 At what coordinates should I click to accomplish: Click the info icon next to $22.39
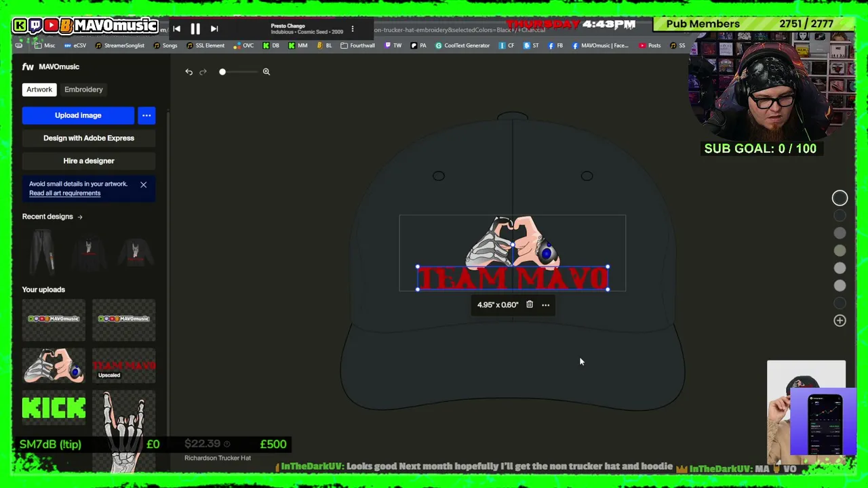pyautogui.click(x=226, y=444)
